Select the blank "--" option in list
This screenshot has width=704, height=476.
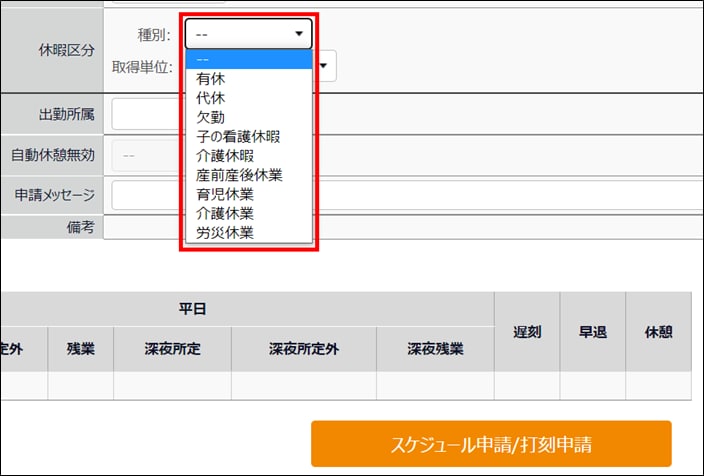pos(248,60)
